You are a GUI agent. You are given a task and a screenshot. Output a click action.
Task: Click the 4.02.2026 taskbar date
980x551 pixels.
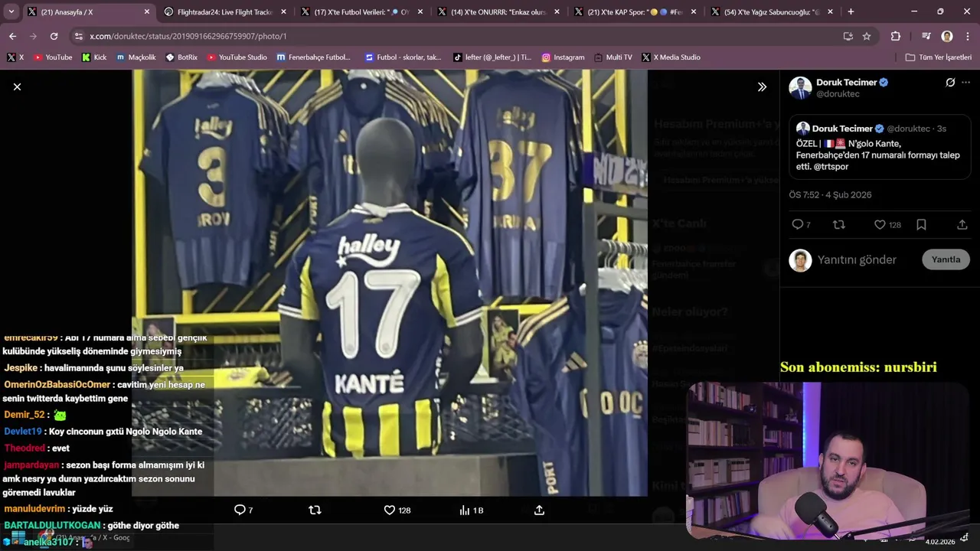point(939,542)
